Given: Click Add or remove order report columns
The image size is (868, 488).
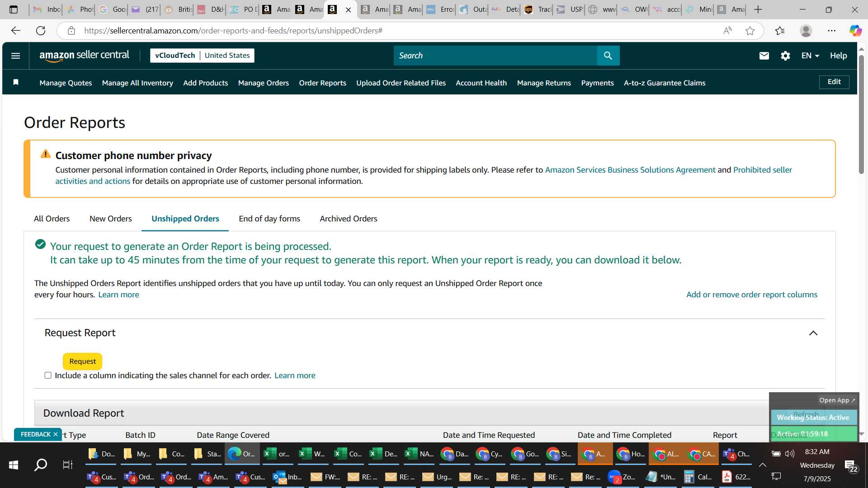Looking at the screenshot, I should point(752,295).
